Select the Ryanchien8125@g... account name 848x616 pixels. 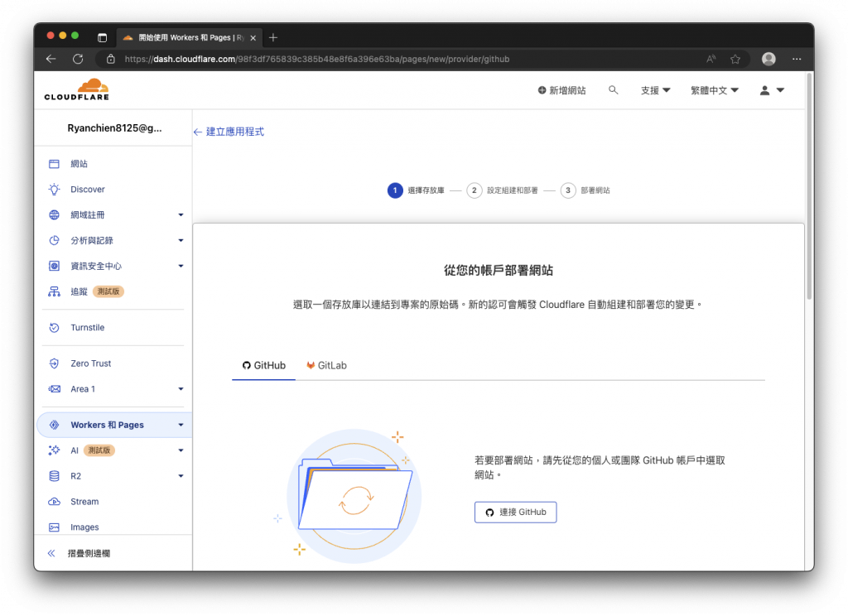(x=114, y=128)
